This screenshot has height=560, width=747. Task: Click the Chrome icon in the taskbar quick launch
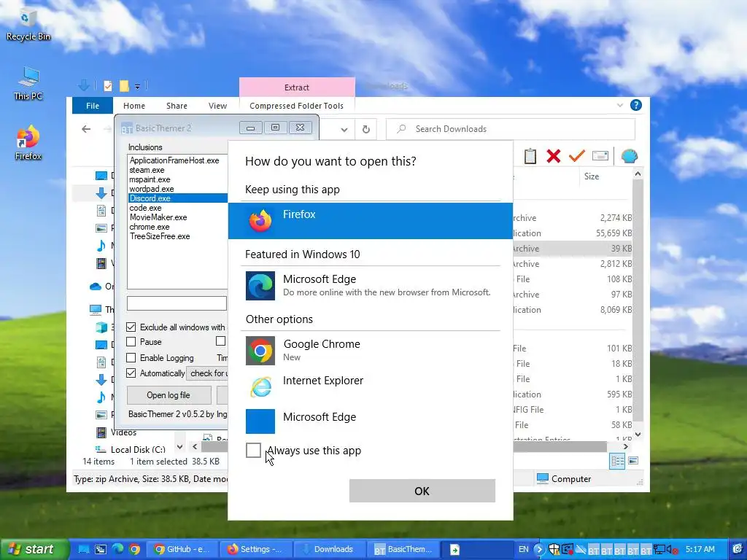[x=134, y=549]
